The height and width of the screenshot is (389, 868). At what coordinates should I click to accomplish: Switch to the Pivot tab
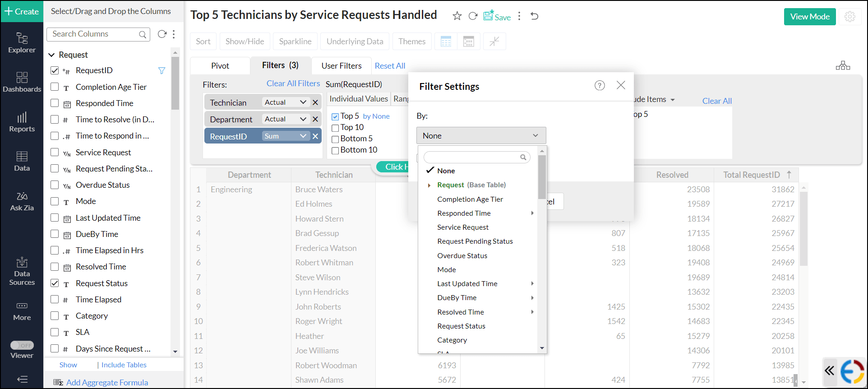(x=220, y=66)
